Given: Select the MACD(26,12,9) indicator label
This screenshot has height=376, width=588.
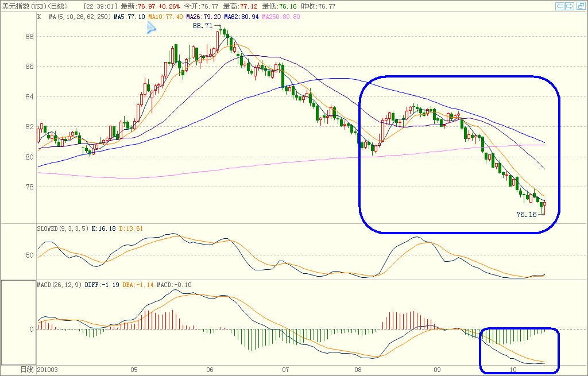Looking at the screenshot, I should [x=59, y=285].
